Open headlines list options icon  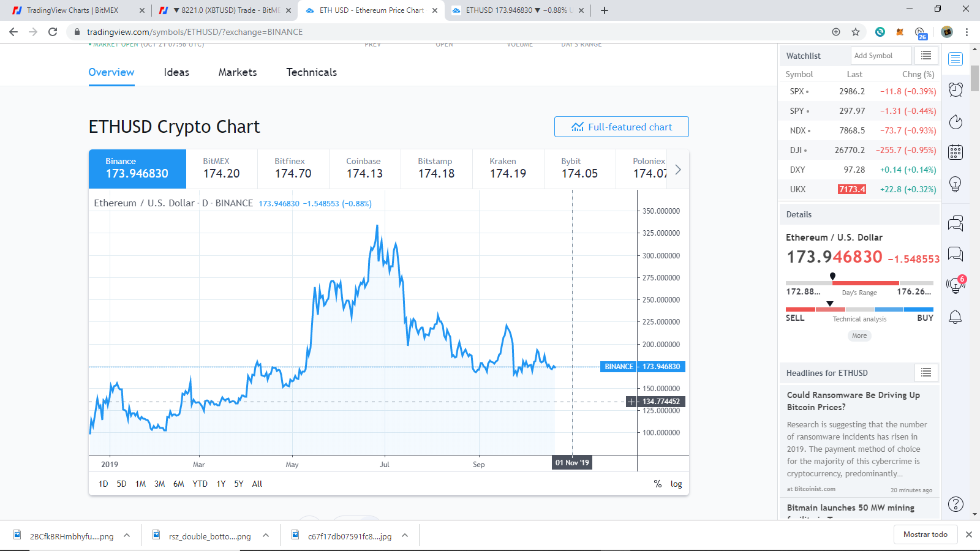tap(926, 373)
